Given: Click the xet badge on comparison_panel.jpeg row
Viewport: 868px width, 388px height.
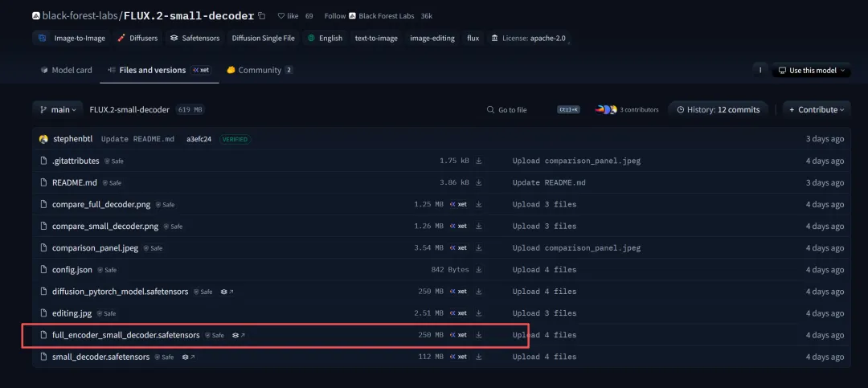Looking at the screenshot, I should [458, 248].
